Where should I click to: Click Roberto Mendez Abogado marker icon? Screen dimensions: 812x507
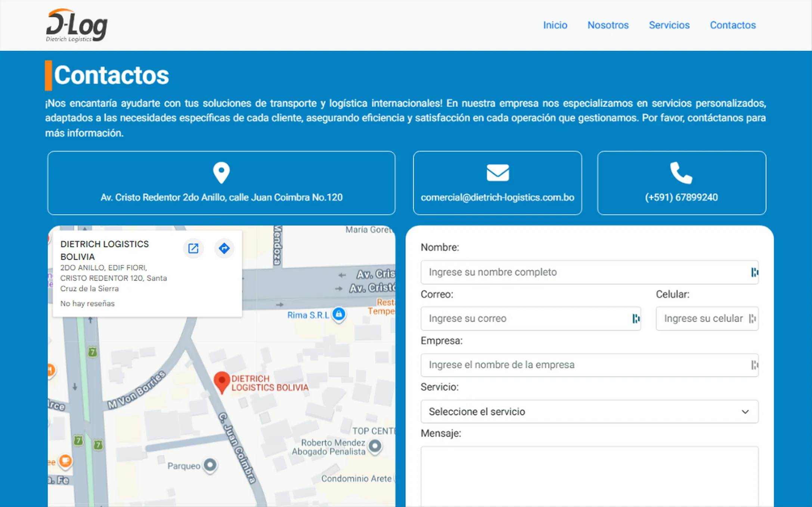(x=375, y=446)
